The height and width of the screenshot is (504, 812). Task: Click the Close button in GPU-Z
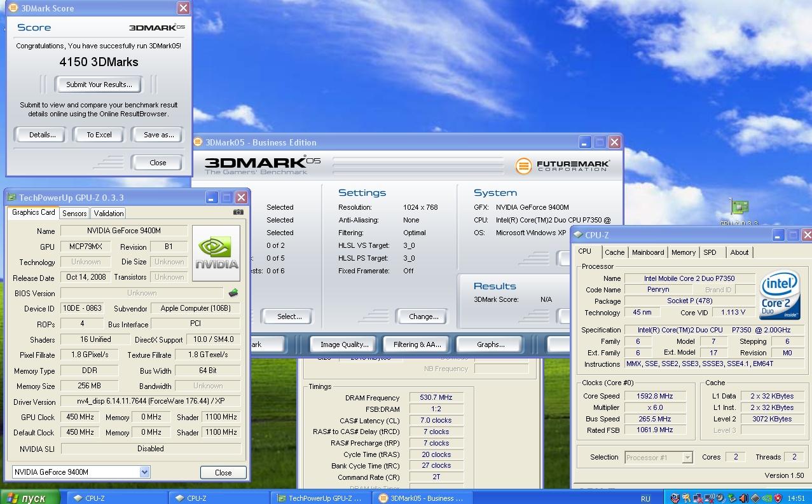[223, 472]
